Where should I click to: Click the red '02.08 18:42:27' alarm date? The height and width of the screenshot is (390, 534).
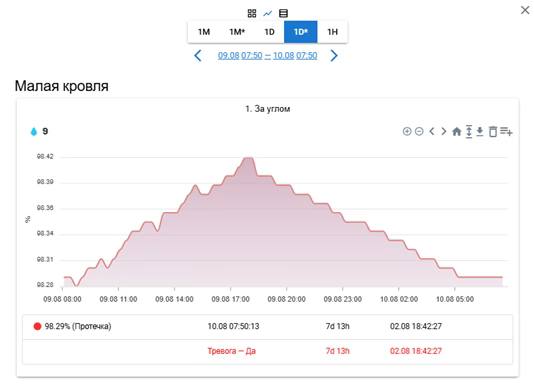tap(416, 351)
